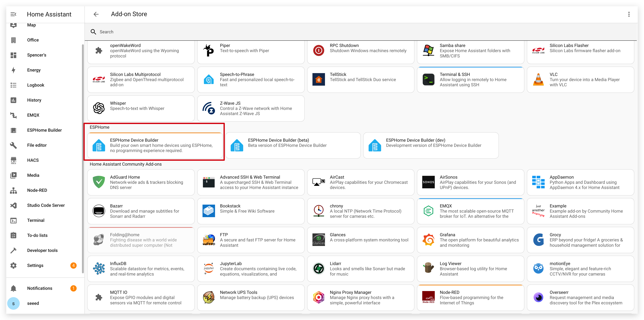This screenshot has height=320, width=644.
Task: Go back using the arrow icon
Action: click(96, 14)
